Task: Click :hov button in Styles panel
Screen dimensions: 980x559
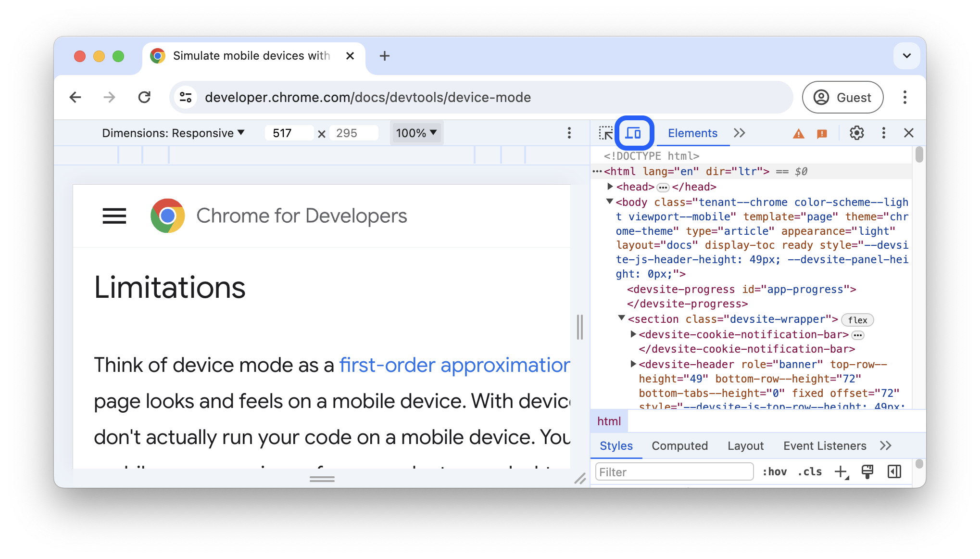Action: (x=775, y=471)
